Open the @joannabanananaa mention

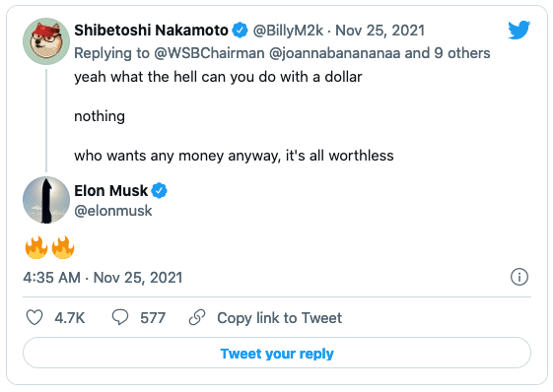[x=335, y=53]
